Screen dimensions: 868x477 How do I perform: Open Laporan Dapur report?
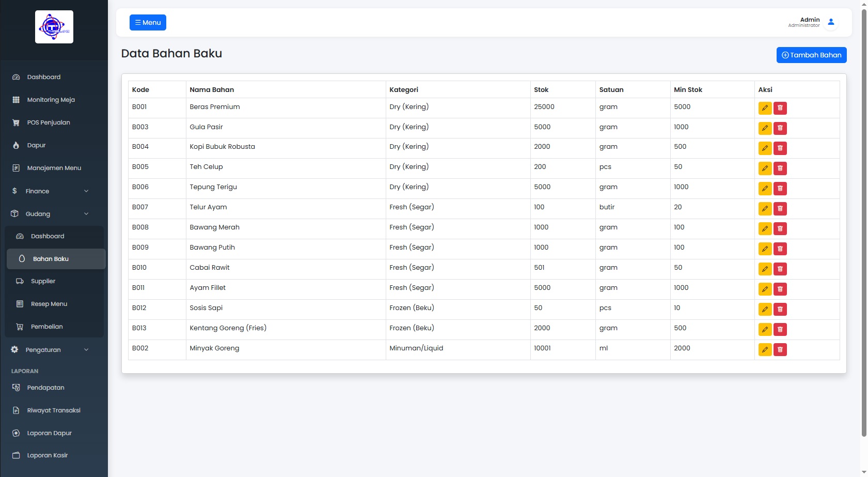point(54,433)
